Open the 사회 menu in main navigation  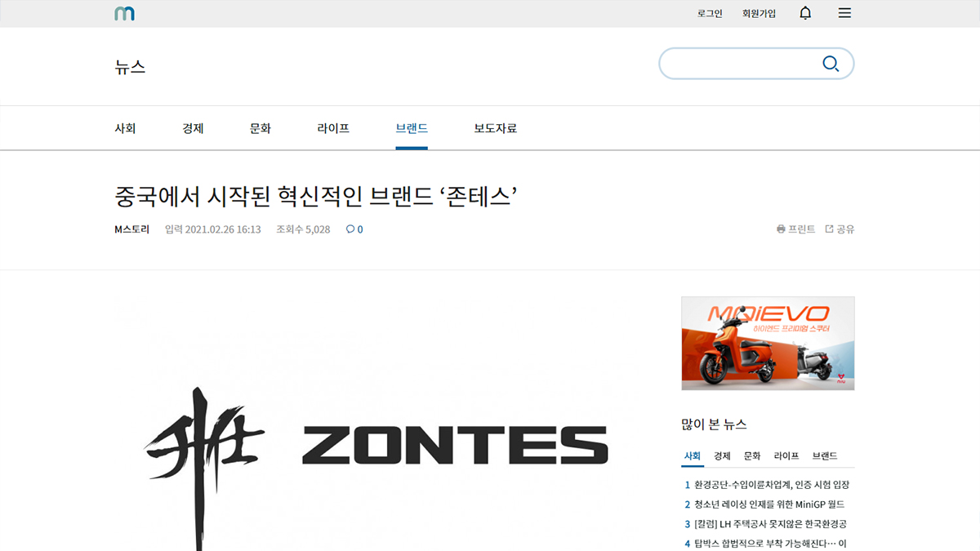pyautogui.click(x=125, y=128)
